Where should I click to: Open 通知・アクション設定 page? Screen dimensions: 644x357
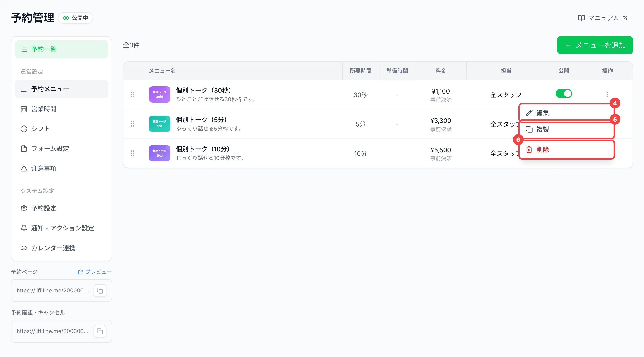61,228
